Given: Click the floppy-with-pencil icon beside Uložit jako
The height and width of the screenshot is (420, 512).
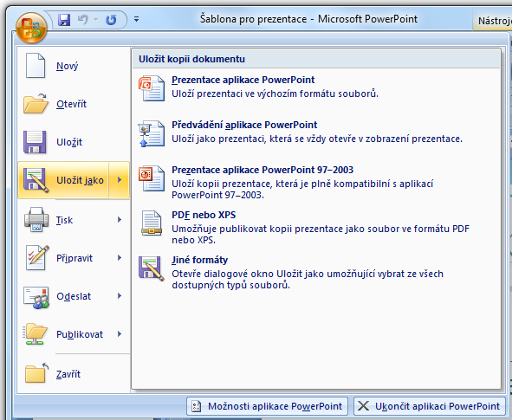Looking at the screenshot, I should pos(36,180).
